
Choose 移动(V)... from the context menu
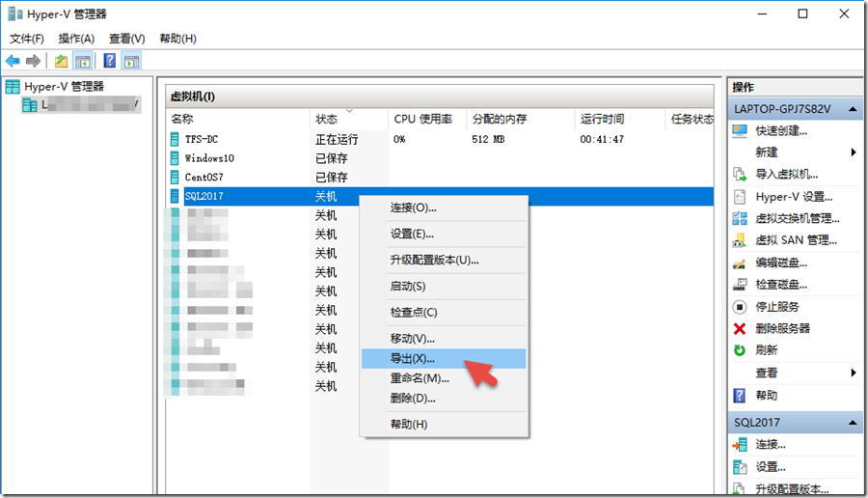tap(444, 338)
